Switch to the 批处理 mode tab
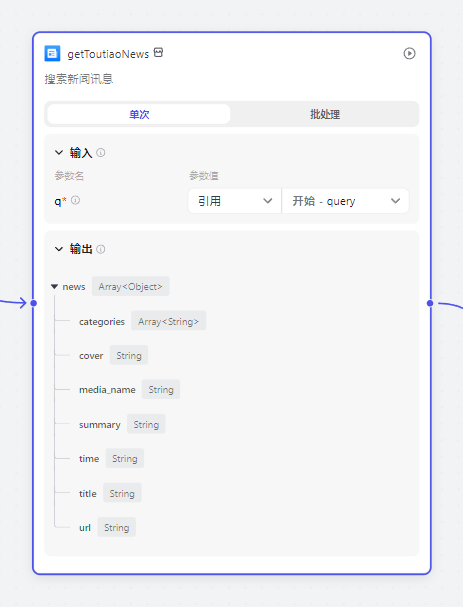The image size is (463, 607). pyautogui.click(x=325, y=114)
